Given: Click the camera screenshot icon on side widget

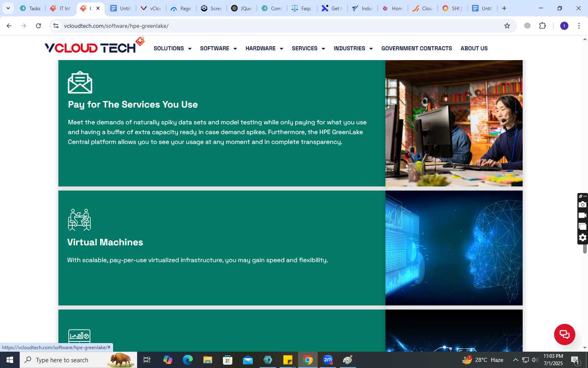Looking at the screenshot, I should point(583,204).
